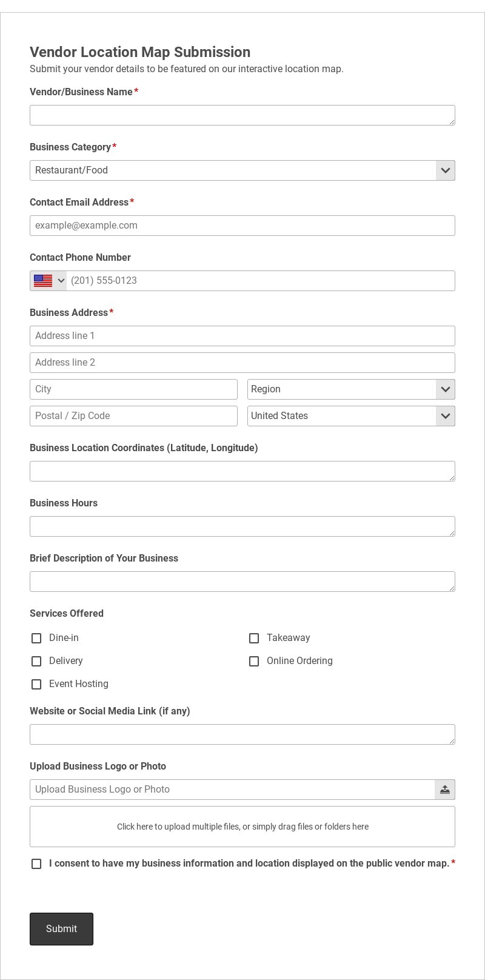Click the Contact Email Address field
The height and width of the screenshot is (980, 485).
click(242, 226)
